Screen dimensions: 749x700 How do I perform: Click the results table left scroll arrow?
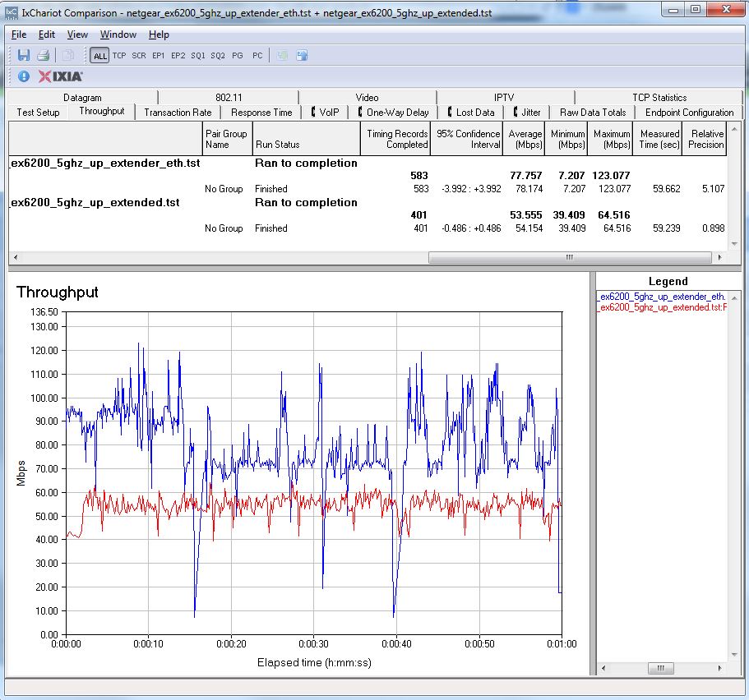[16, 257]
